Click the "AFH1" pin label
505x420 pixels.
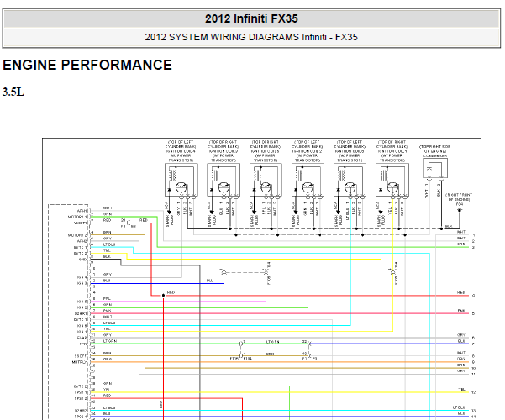coord(82,211)
